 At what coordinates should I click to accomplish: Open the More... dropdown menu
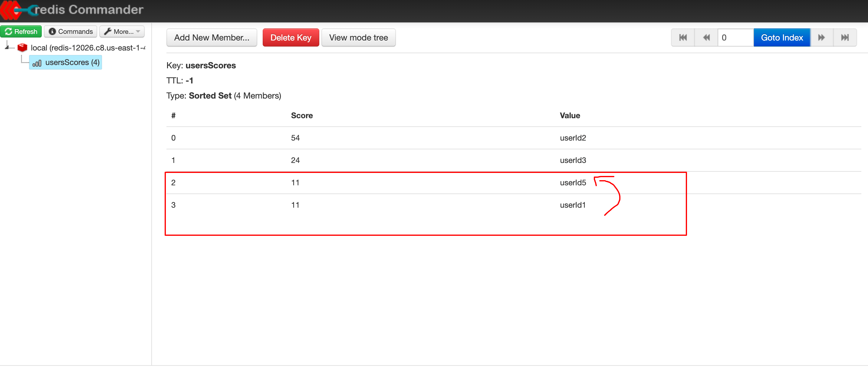click(x=122, y=31)
